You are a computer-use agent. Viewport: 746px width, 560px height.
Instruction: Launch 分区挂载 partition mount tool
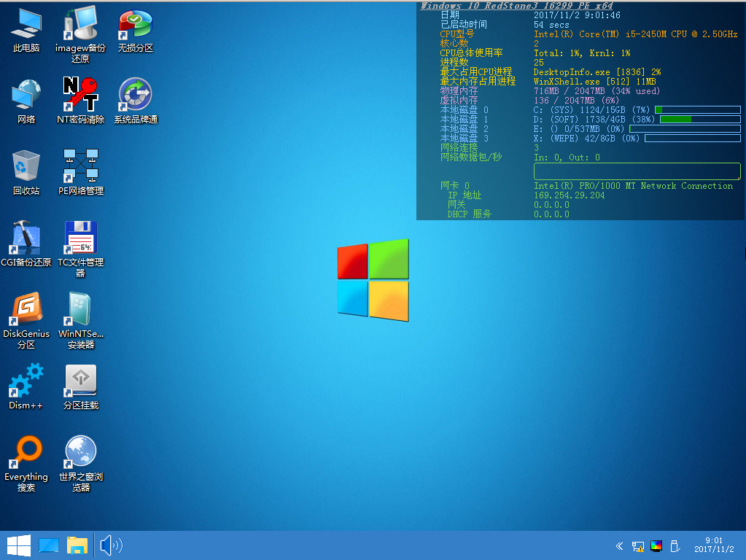pos(81,386)
